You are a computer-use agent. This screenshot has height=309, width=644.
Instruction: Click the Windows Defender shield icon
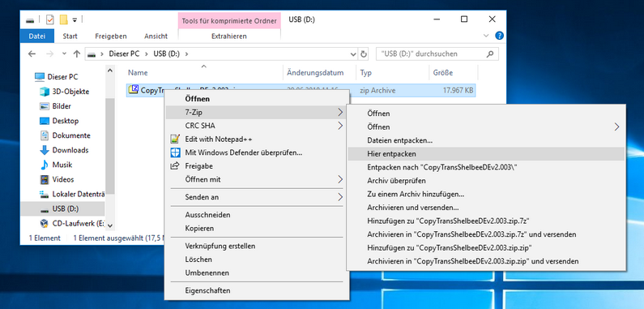point(175,152)
